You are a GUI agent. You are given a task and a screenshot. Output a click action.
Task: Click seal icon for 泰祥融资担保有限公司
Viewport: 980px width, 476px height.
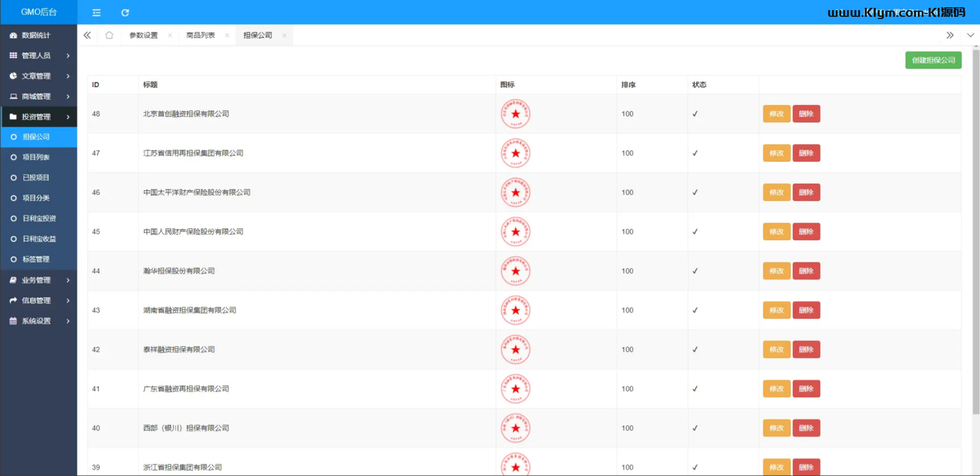[x=516, y=349]
